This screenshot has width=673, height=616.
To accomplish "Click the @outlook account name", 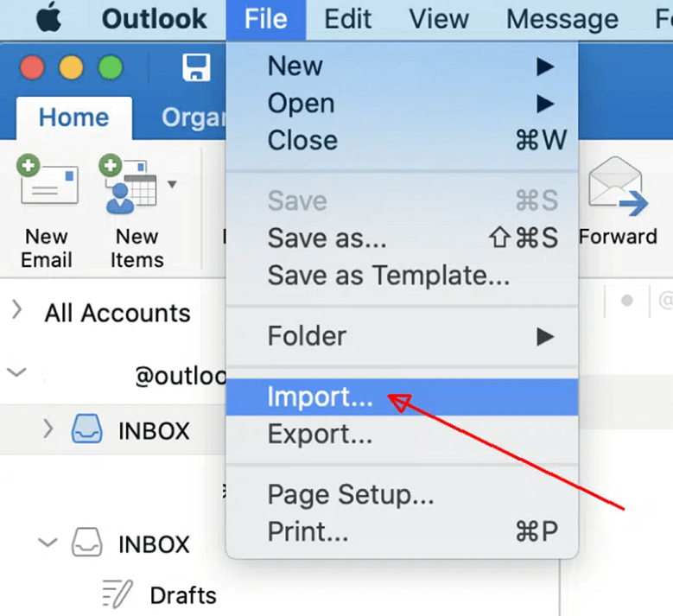I will 181,376.
